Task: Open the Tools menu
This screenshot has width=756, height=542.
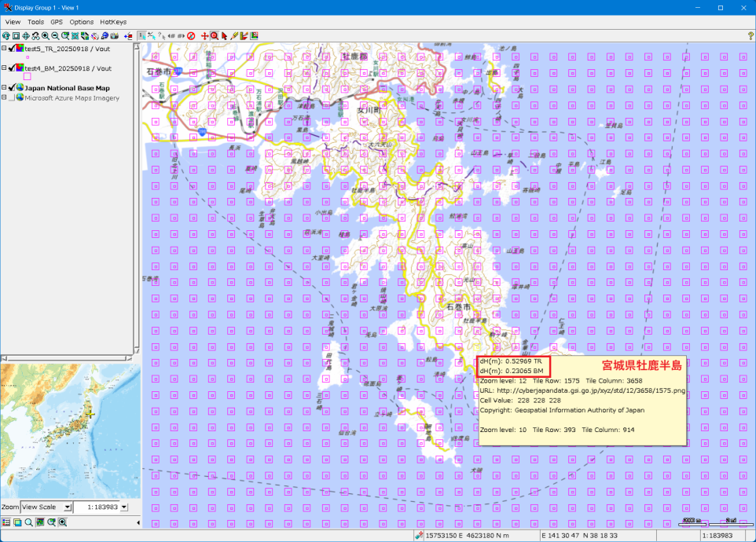Action: [35, 22]
